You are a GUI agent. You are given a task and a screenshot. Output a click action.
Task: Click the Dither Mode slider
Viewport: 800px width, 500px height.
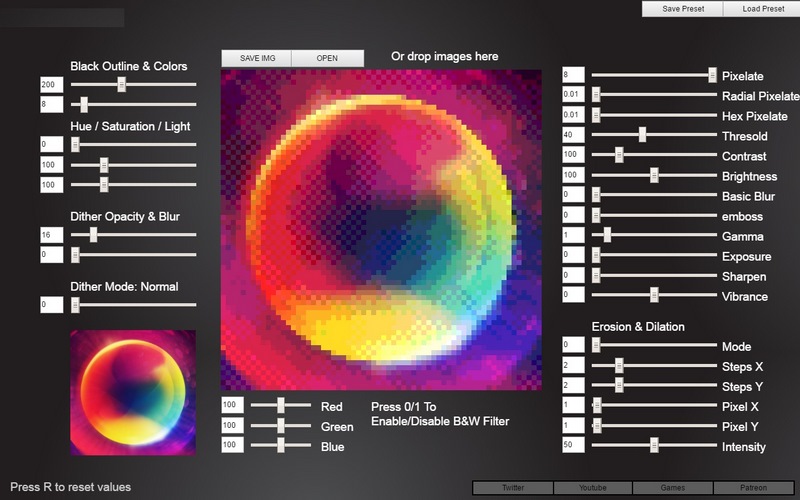(133, 305)
